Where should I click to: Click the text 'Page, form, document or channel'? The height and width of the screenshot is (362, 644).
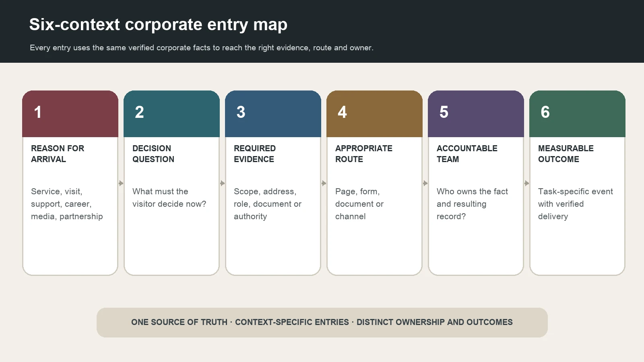point(359,204)
